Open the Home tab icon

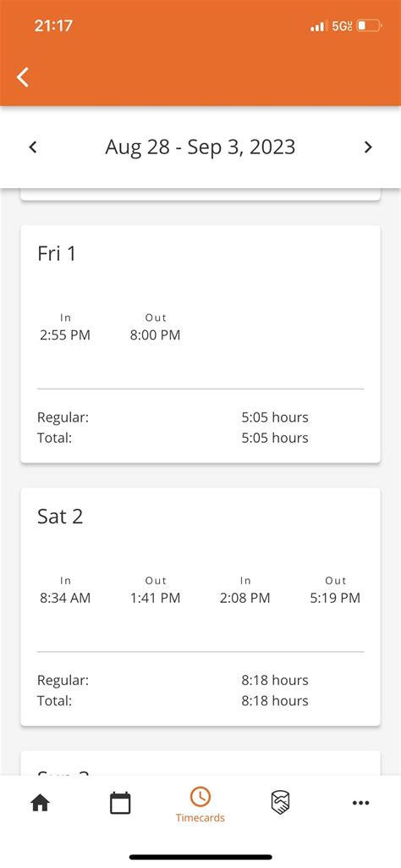(40, 804)
